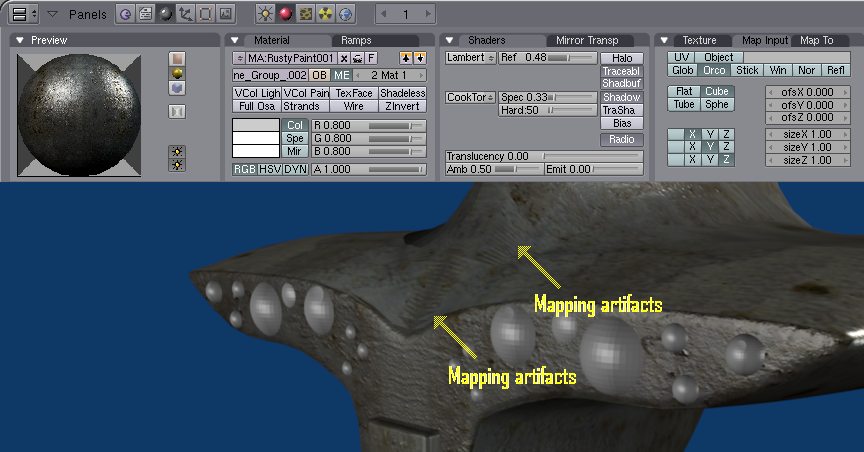Open the Script buttons context
Screen dimensions: 864x452
coord(145,14)
